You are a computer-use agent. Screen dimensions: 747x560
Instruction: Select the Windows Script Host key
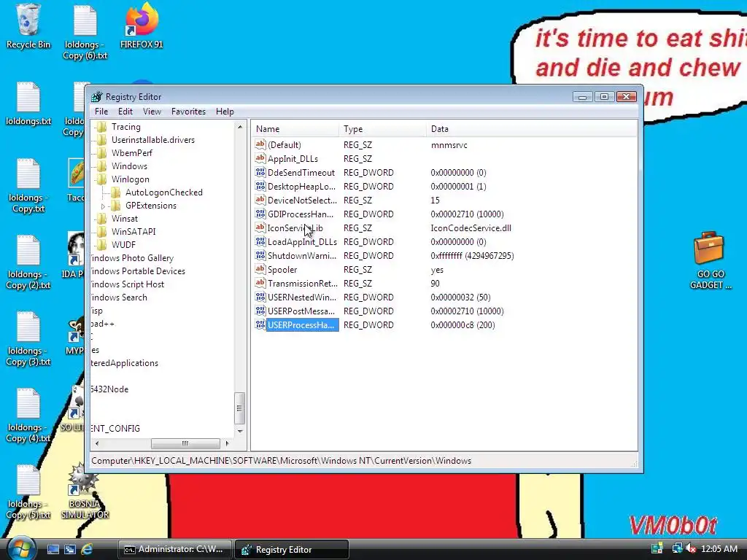coord(127,284)
